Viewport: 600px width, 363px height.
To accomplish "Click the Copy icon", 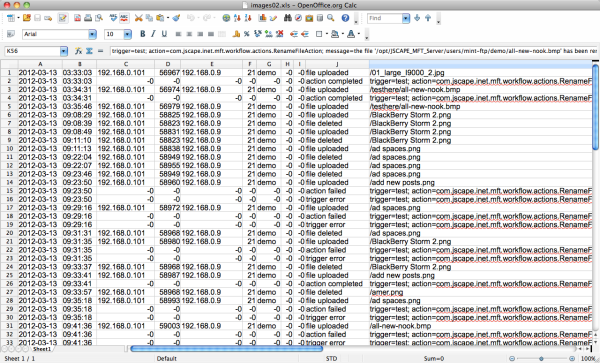I will 149,18.
